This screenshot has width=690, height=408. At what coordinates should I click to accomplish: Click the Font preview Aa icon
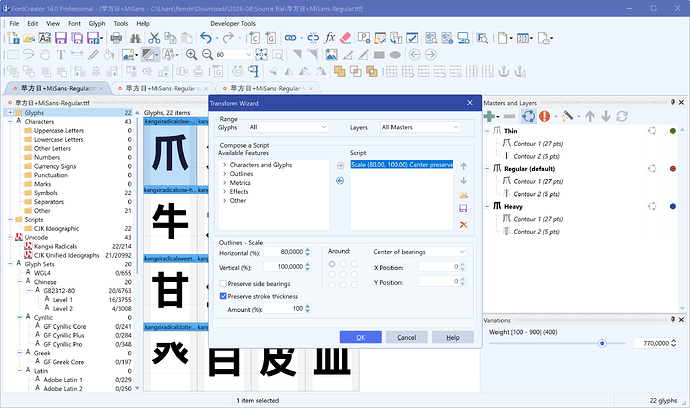coord(44,38)
